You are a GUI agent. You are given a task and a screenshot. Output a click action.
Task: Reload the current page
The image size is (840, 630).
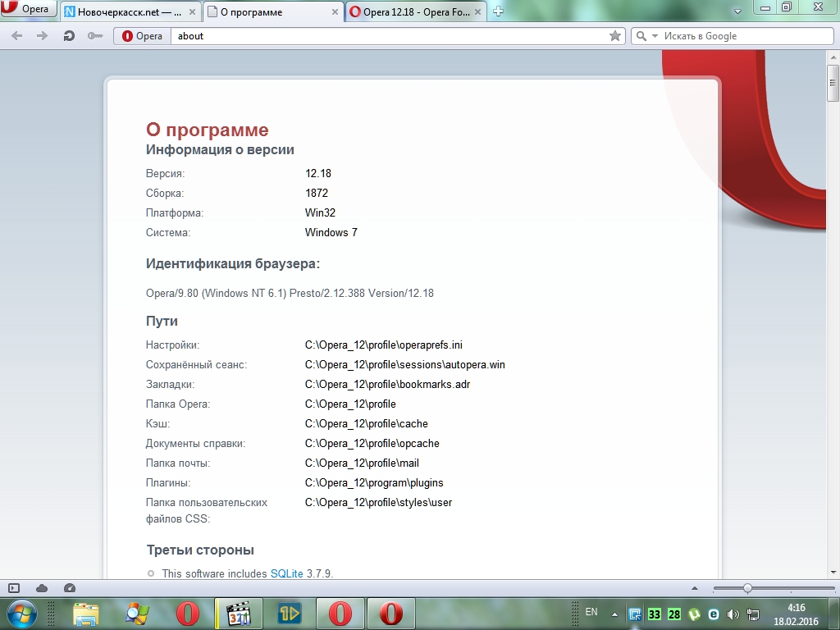(69, 36)
